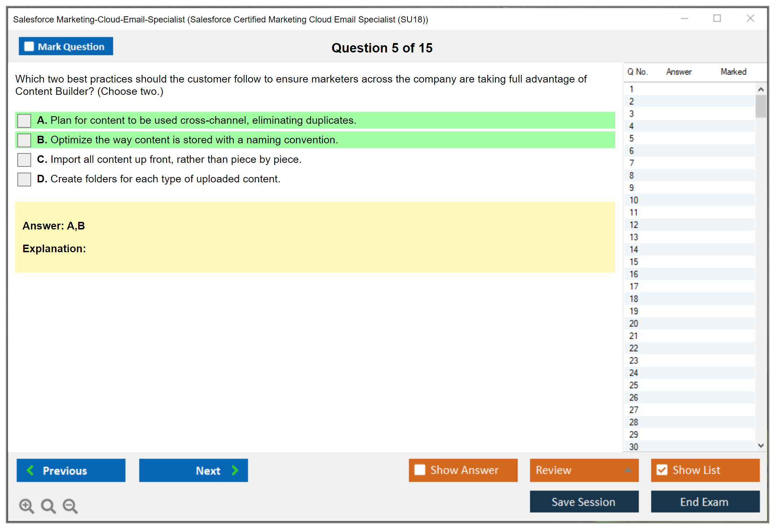Toggle the Show Answer checkbox

(x=420, y=470)
